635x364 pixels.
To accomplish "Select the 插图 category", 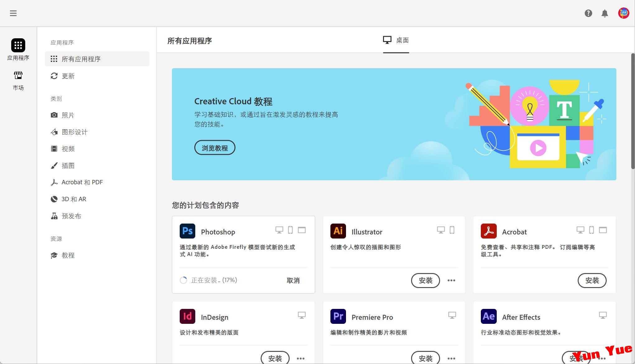I will [97, 166].
